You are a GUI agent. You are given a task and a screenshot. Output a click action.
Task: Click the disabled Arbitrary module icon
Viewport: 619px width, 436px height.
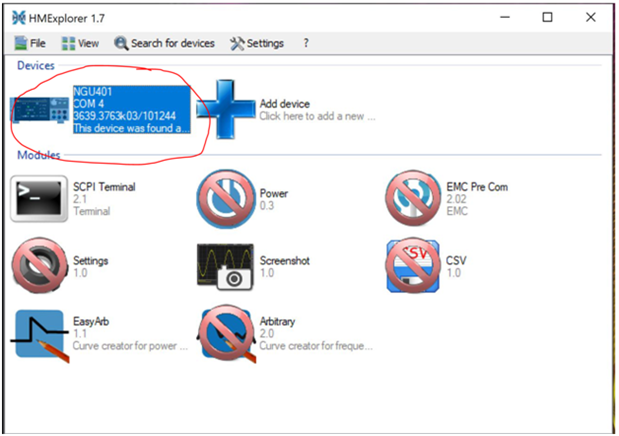(x=227, y=333)
